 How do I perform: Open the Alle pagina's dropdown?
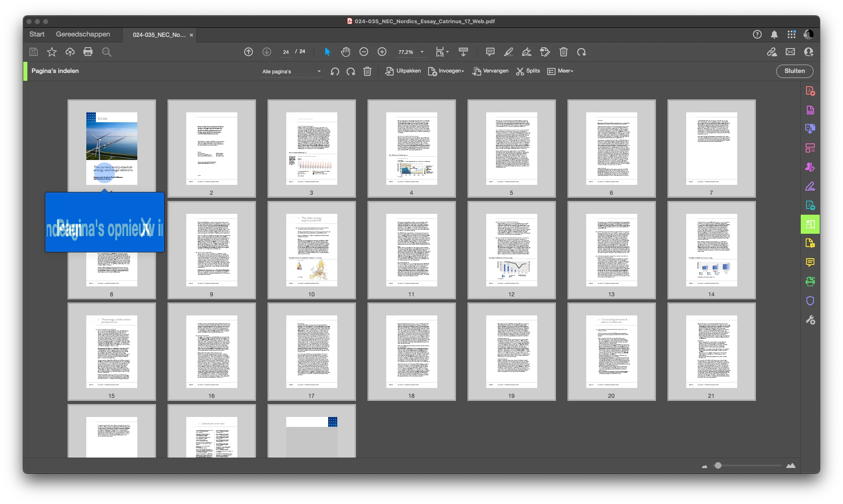tap(292, 71)
